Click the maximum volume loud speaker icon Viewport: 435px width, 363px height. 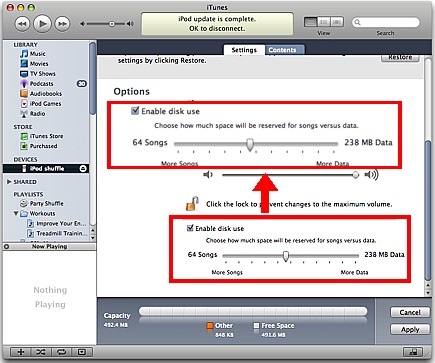[371, 175]
